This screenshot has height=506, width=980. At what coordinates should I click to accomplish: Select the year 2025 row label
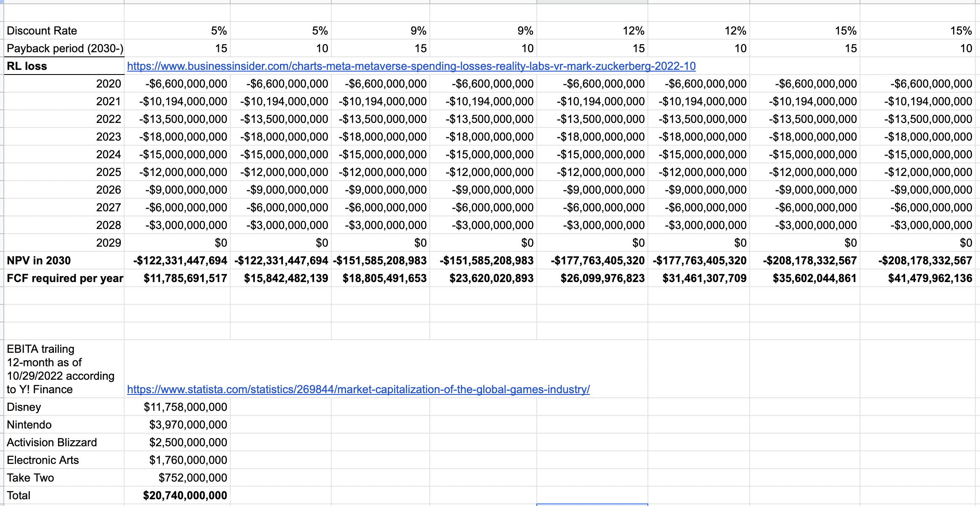click(64, 172)
